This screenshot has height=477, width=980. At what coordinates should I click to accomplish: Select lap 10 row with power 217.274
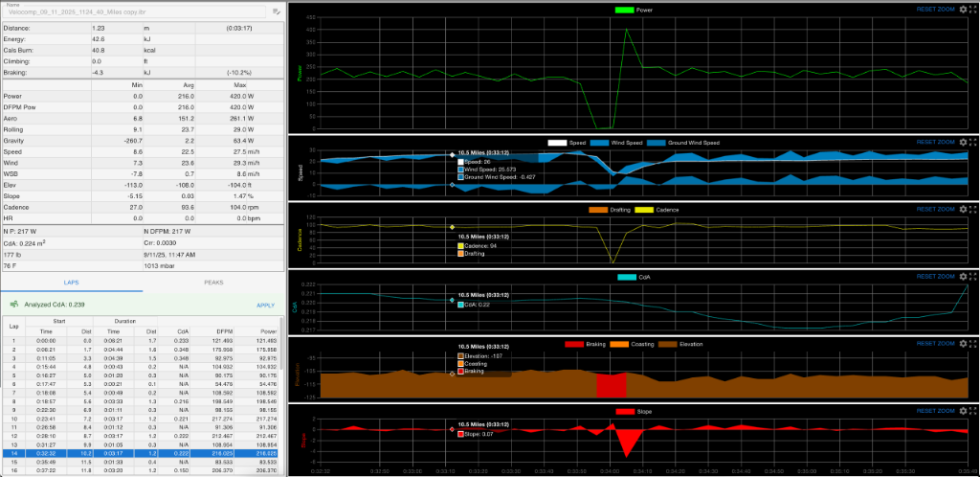pos(140,419)
